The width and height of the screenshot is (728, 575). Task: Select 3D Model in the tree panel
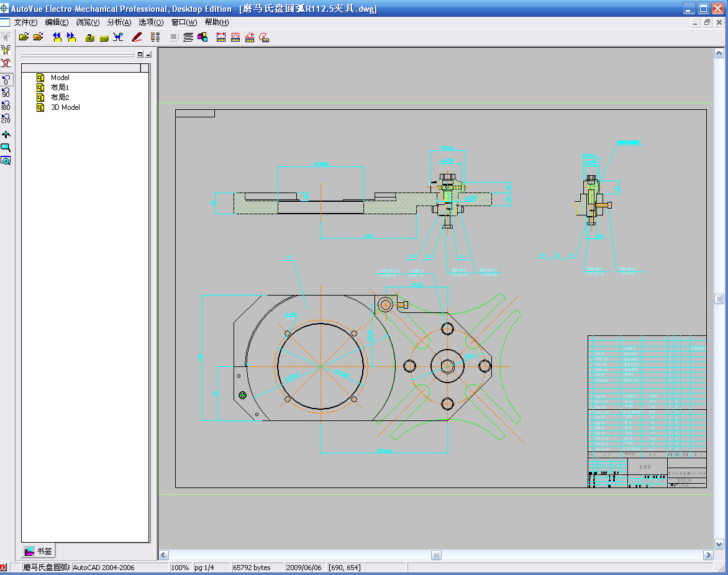pyautogui.click(x=64, y=107)
